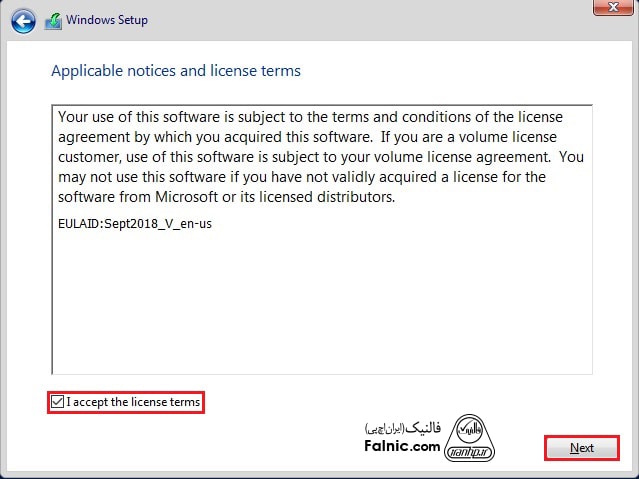The image size is (639, 479).
Task: Click the Windows Setup title bar icon
Action: point(53,21)
